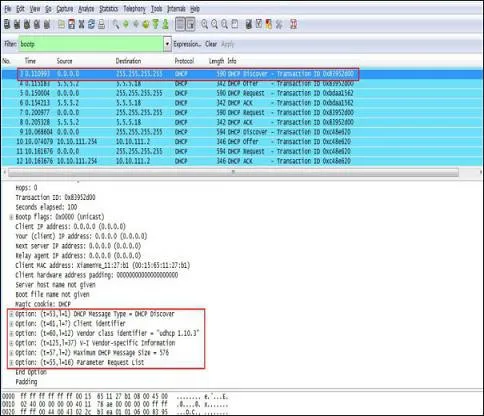Open the filter history dropdown arrow
The width and height of the screenshot is (484, 416).
[167, 44]
